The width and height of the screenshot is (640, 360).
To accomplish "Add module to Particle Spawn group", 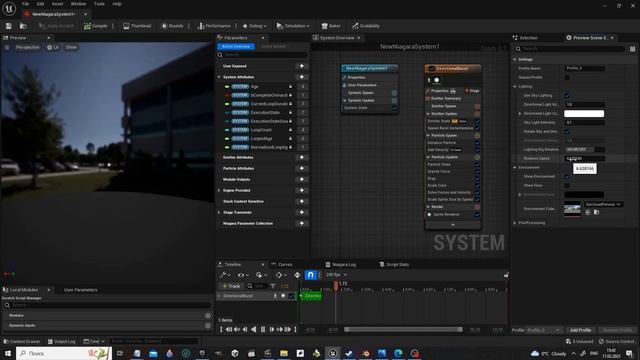I will [477, 136].
